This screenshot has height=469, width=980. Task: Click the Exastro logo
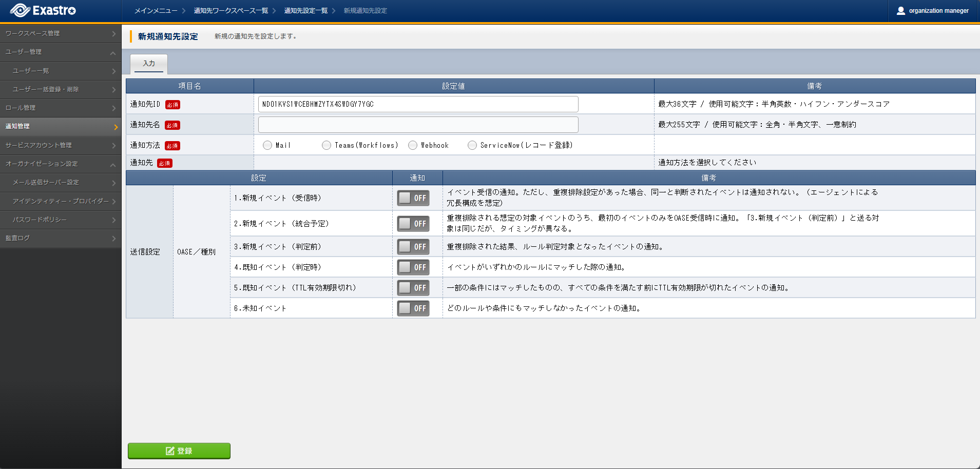coord(43,10)
